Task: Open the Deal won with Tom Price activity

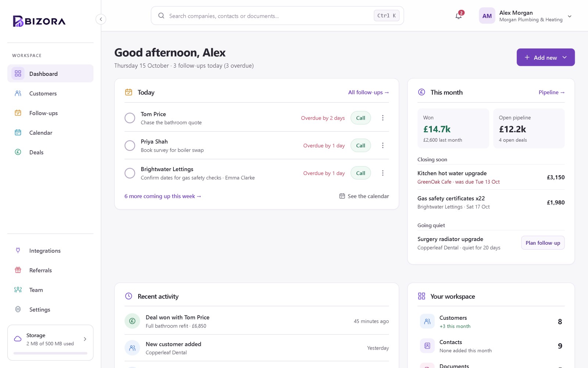Action: click(257, 321)
